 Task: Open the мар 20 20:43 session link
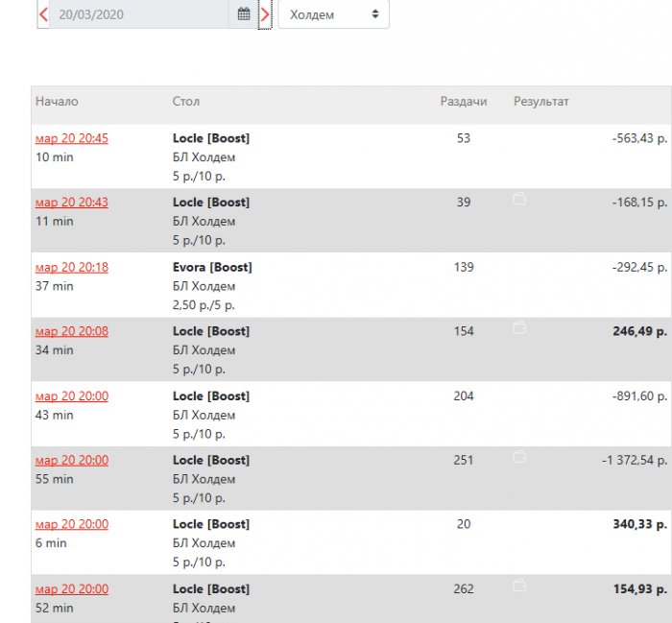(x=72, y=203)
